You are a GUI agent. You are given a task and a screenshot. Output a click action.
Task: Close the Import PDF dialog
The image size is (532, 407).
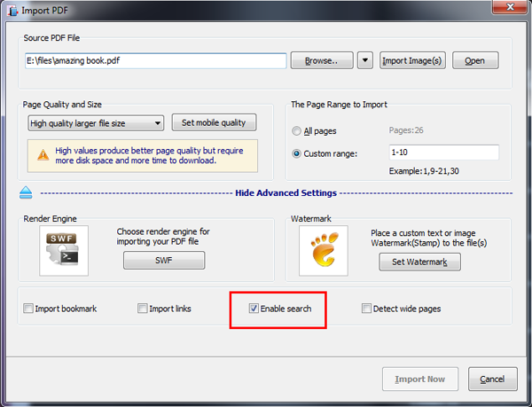point(510,7)
